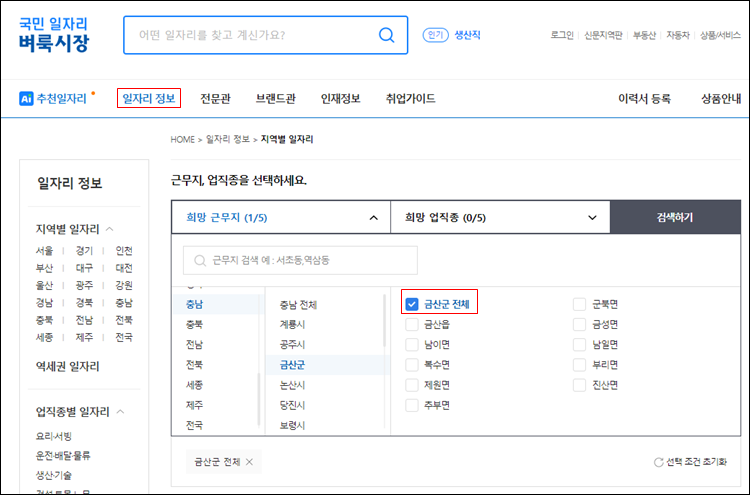The image size is (750, 495).
Task: Check the 부리면 checkbox
Action: click(579, 365)
